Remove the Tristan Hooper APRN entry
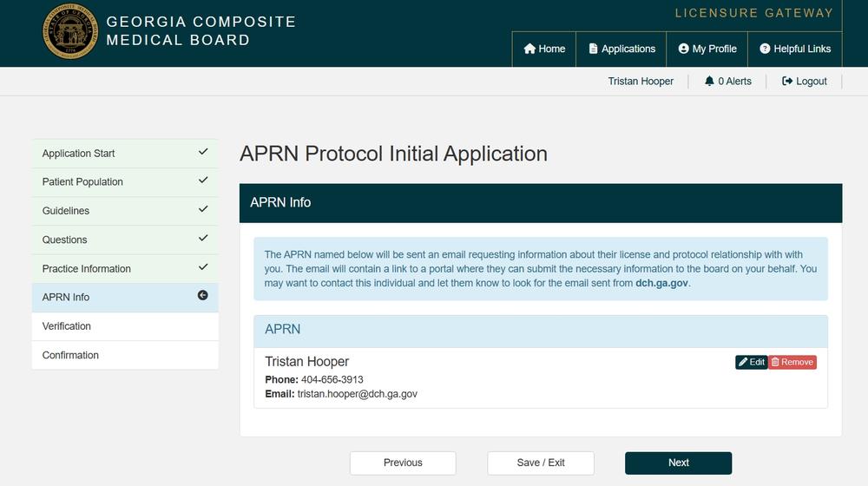 [x=792, y=362]
